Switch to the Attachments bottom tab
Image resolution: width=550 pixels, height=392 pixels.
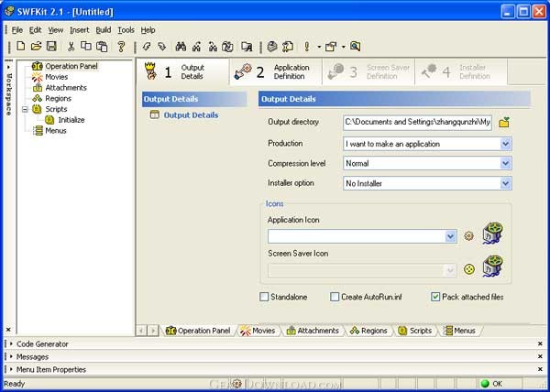pos(313,331)
